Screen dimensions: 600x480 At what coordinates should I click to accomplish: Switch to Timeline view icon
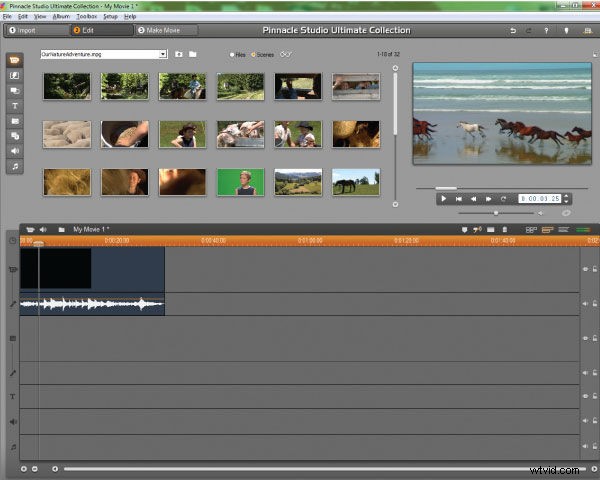coord(547,230)
